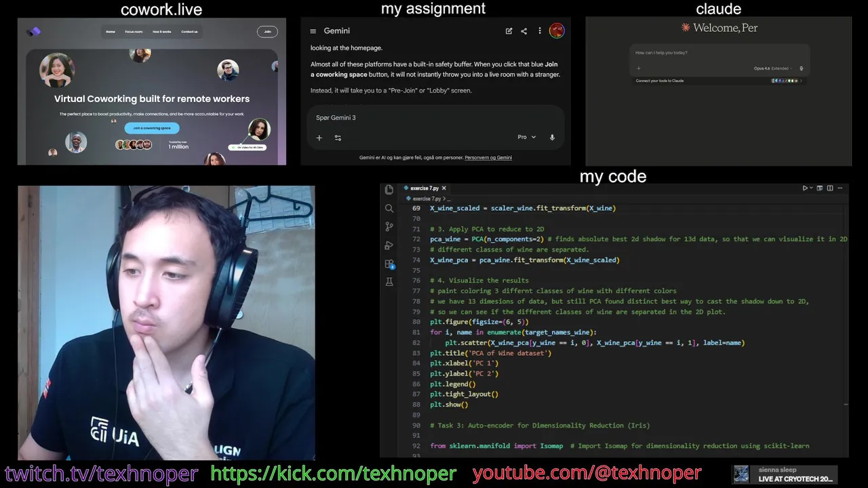Screen dimensions: 868x488
Task: Click the Gemini share icon
Action: pyautogui.click(x=524, y=31)
